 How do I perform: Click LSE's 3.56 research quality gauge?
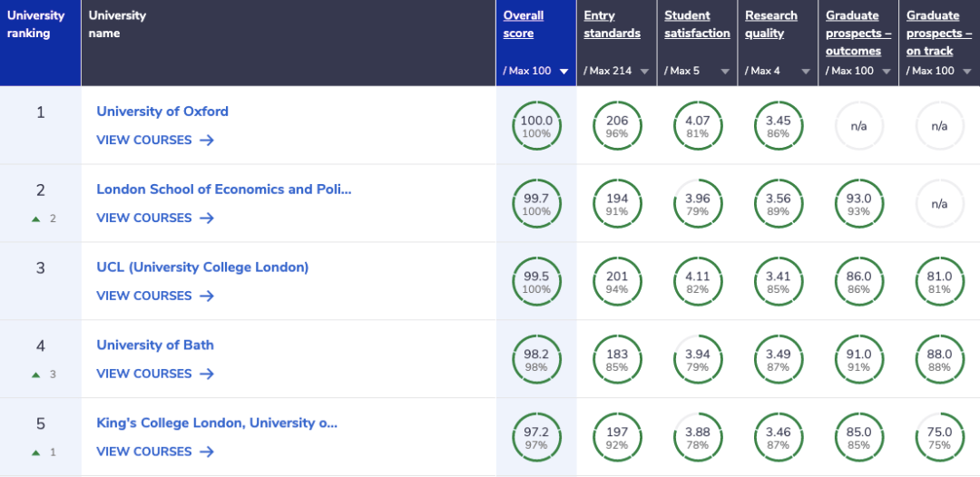click(x=779, y=203)
